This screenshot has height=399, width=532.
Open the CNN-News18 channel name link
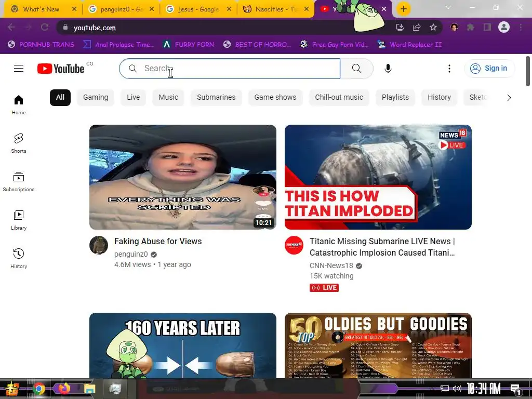pos(331,265)
